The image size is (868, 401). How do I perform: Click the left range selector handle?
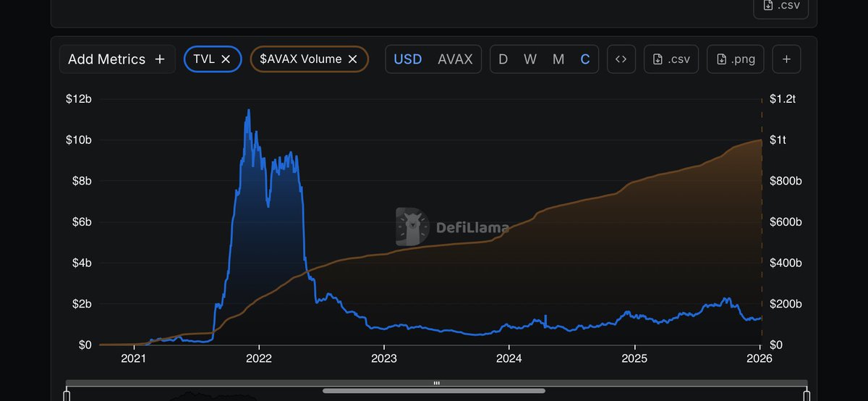point(67,395)
